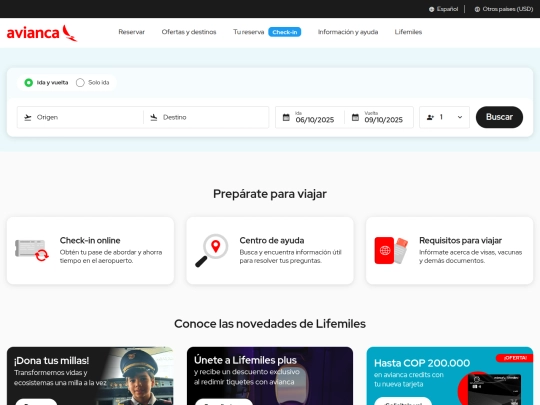
Task: Open Otros países (USD) country selector
Action: click(504, 9)
